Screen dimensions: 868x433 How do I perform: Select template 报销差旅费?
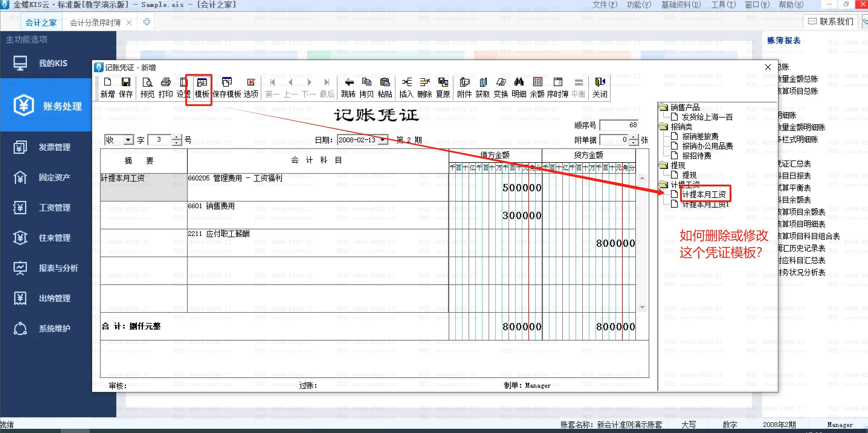pos(700,137)
